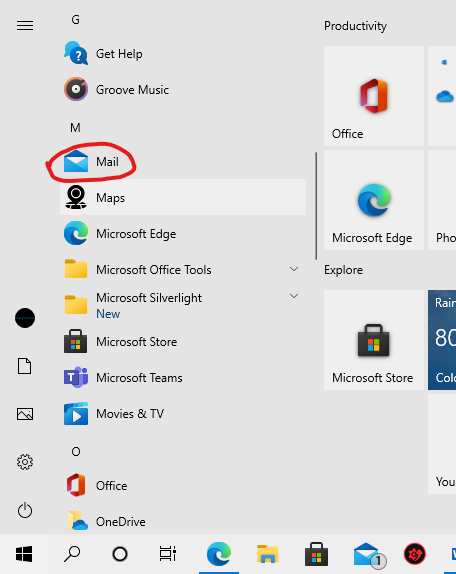Open Groove Music from the app list
This screenshot has width=456, height=574.
[183, 90]
